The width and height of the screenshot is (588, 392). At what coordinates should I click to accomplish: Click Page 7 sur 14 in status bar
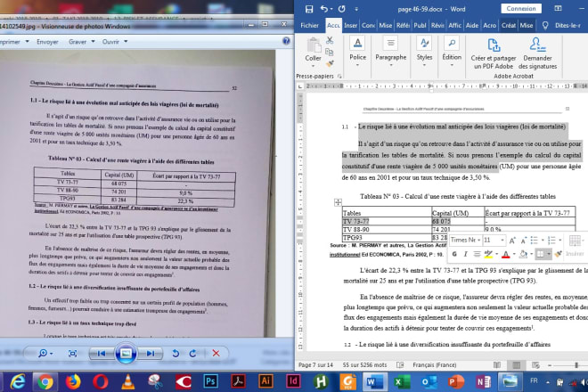(315, 365)
